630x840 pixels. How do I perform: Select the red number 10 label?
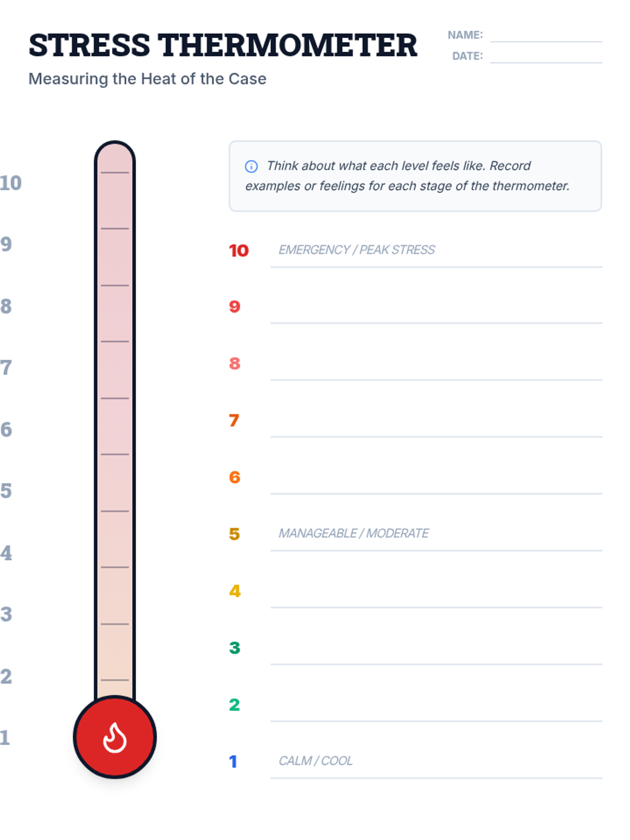point(238,251)
